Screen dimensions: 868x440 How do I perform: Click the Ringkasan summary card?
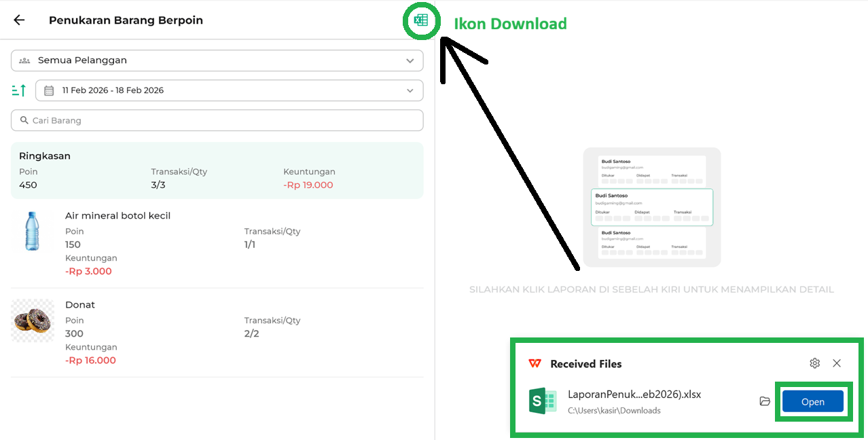pos(217,170)
